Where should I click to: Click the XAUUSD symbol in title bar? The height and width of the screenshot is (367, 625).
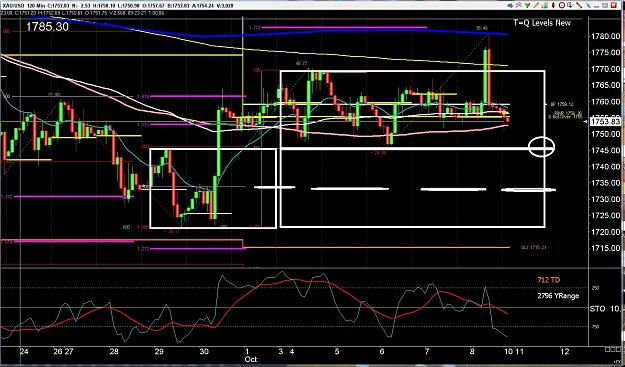click(14, 6)
